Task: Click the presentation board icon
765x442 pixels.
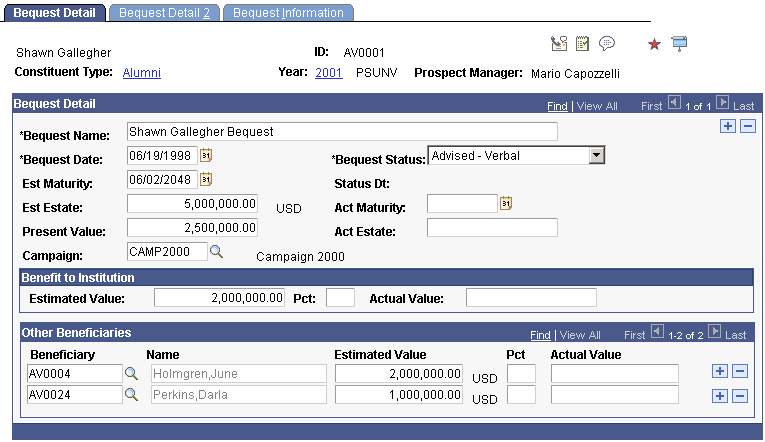Action: pos(679,44)
